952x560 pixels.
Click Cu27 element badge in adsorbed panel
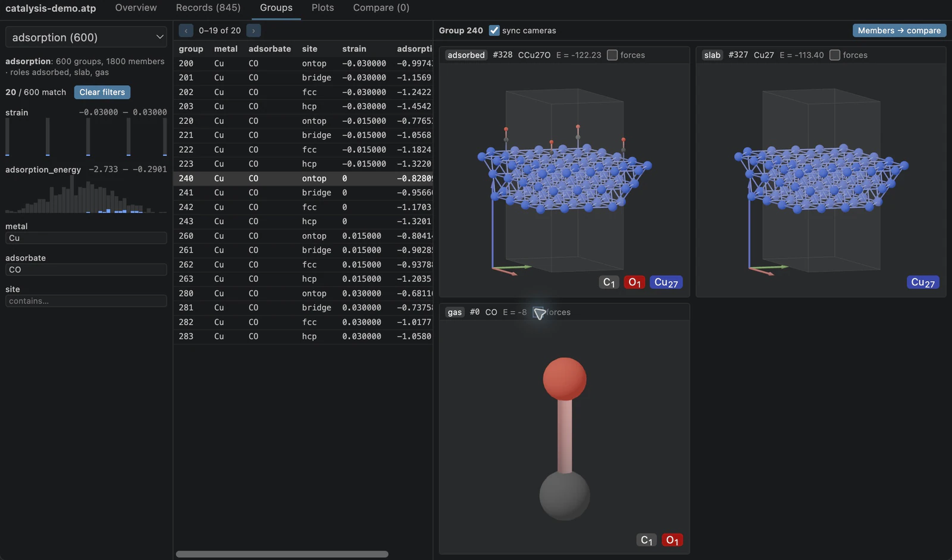[666, 282]
